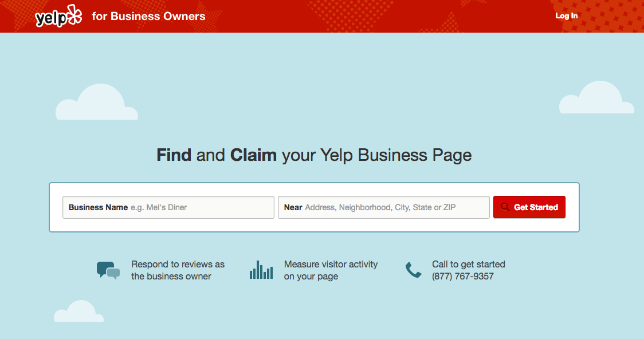
Task: Click the "for Business Owners" header text
Action: [x=148, y=16]
